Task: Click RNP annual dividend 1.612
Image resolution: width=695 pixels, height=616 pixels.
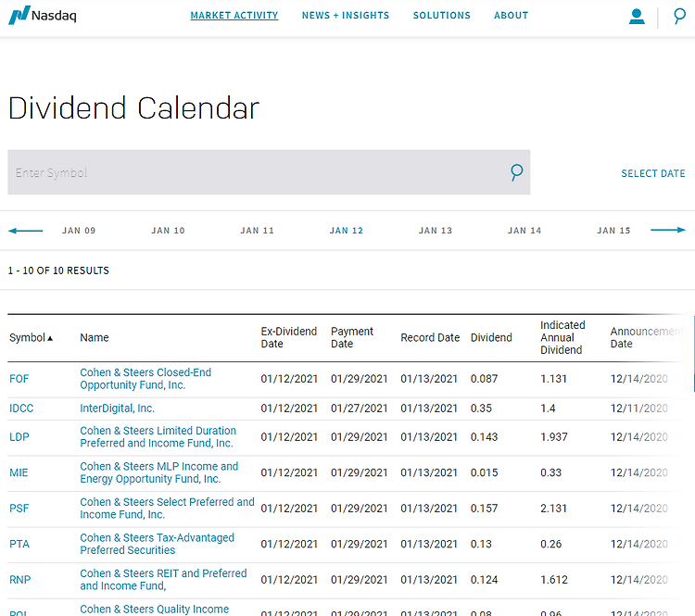Action: point(553,580)
